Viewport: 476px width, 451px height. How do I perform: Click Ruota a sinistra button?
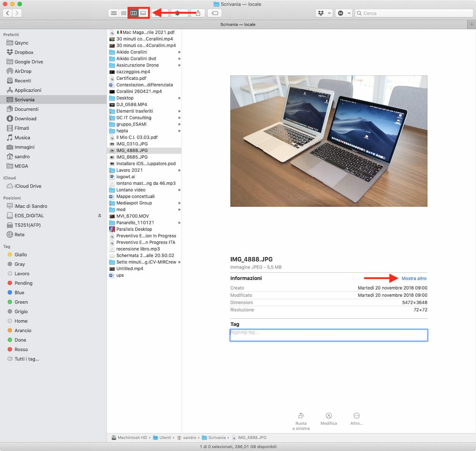point(301,421)
